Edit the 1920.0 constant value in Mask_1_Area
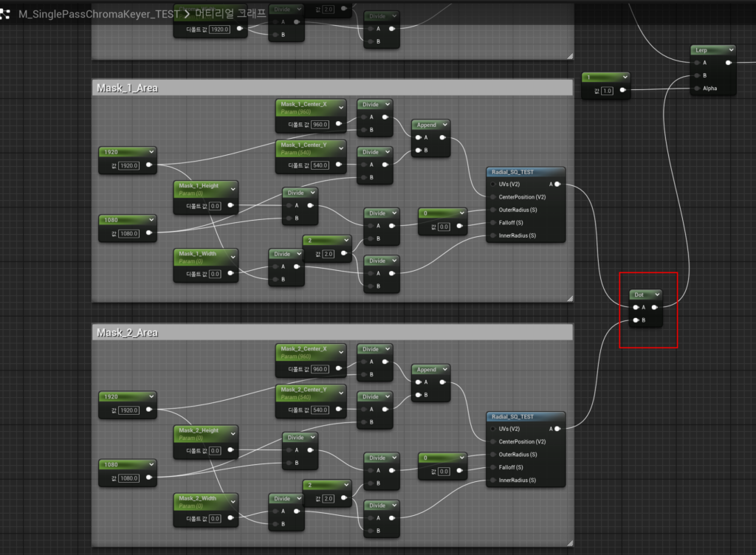The width and height of the screenshot is (756, 555). tap(129, 165)
